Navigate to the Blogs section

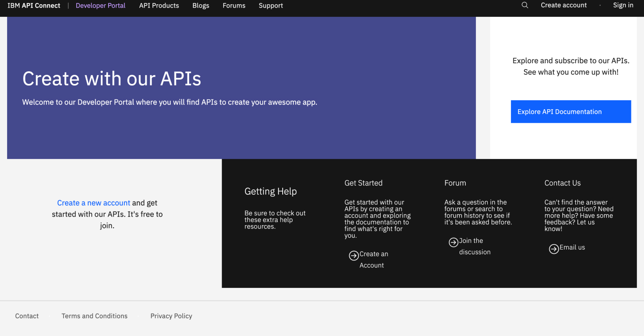pos(200,5)
